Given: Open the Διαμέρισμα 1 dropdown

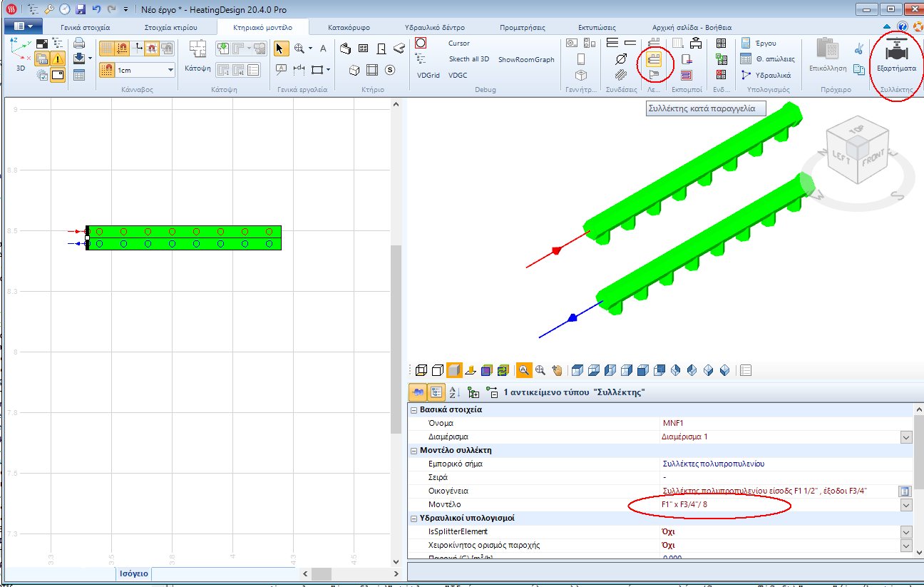Looking at the screenshot, I should click(x=905, y=437).
